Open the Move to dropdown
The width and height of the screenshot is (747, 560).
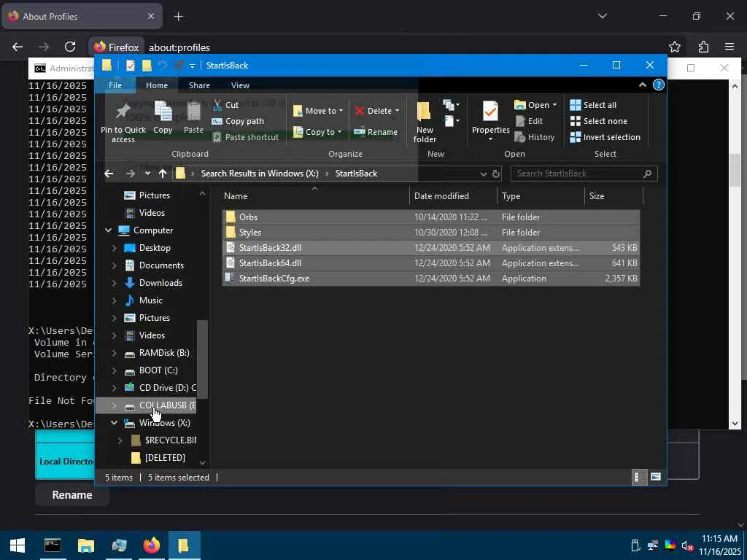coord(318,111)
